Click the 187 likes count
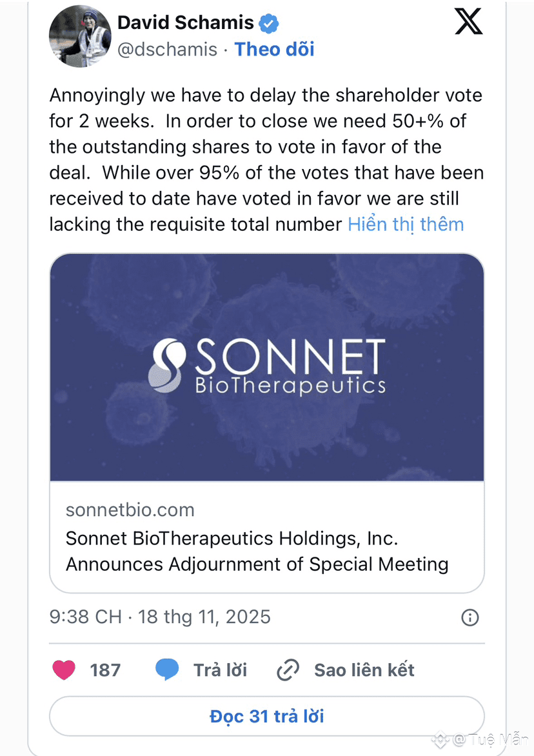The height and width of the screenshot is (756, 534). [x=105, y=670]
